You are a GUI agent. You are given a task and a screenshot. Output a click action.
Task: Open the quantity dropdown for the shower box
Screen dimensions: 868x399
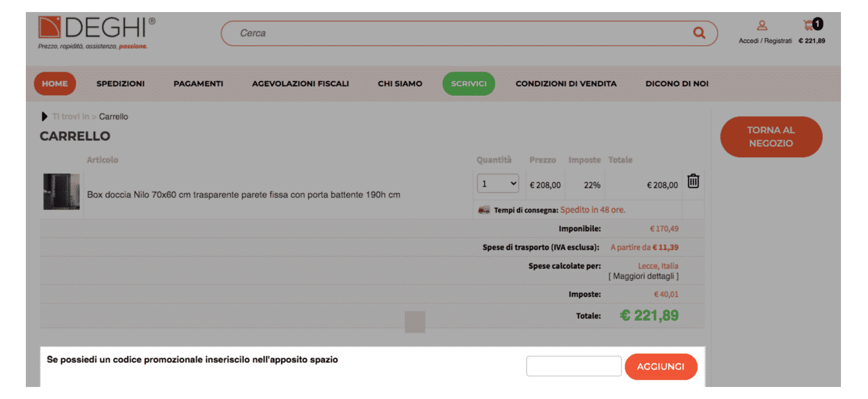pos(498,183)
